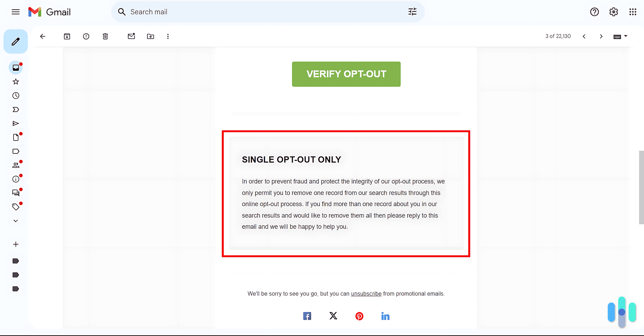The image size is (644, 336).
Task: Open inbox icon
Action: tap(16, 67)
